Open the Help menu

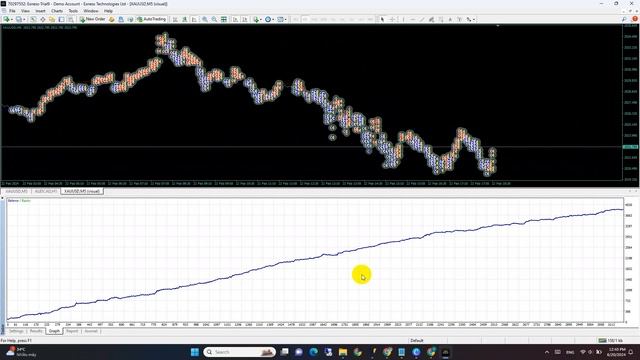(108, 11)
